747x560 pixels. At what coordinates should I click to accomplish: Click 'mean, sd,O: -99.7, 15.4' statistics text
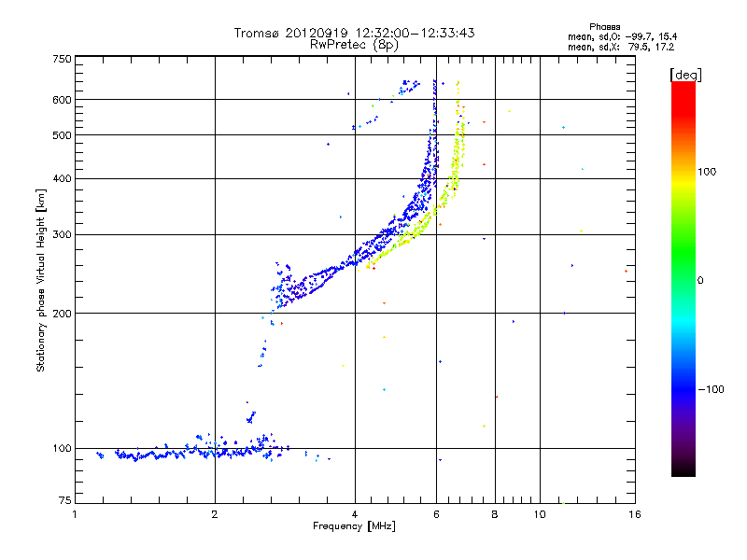pos(622,36)
